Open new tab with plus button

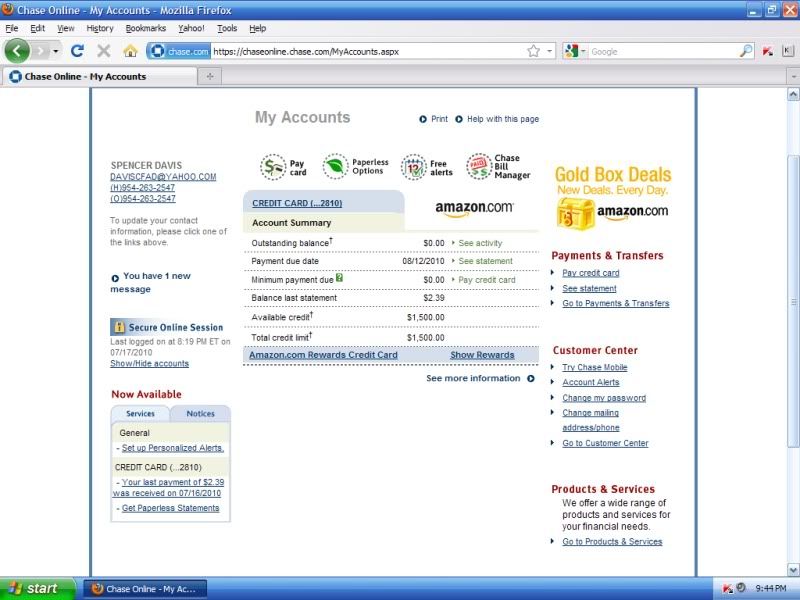pyautogui.click(x=210, y=77)
